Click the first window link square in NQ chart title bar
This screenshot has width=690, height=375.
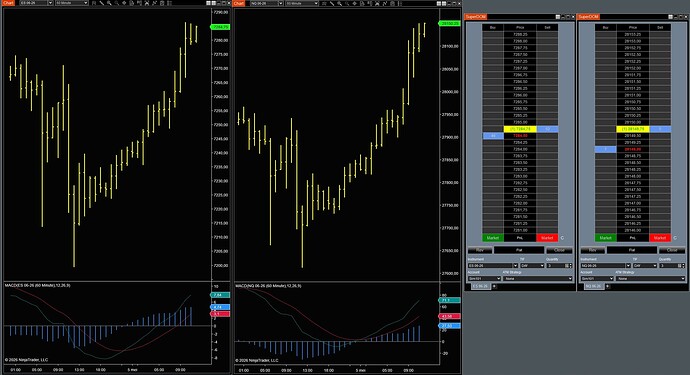(x=439, y=3)
